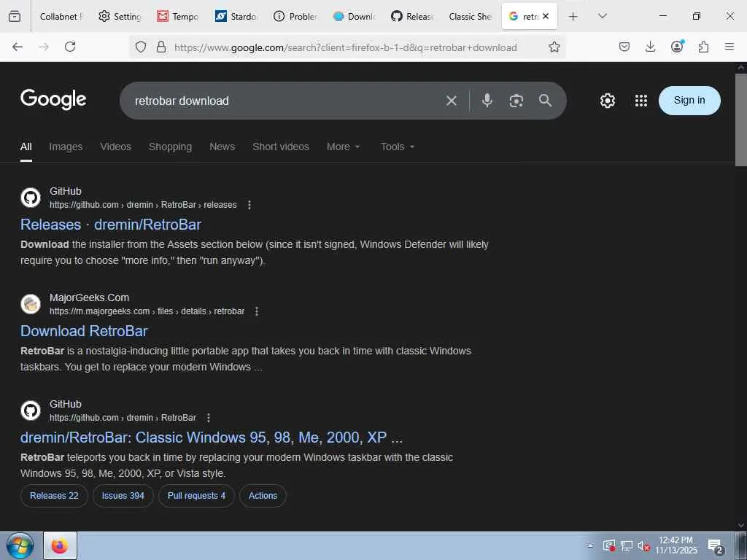The image size is (747, 560).
Task: Switch to Videos results
Action: point(115,147)
